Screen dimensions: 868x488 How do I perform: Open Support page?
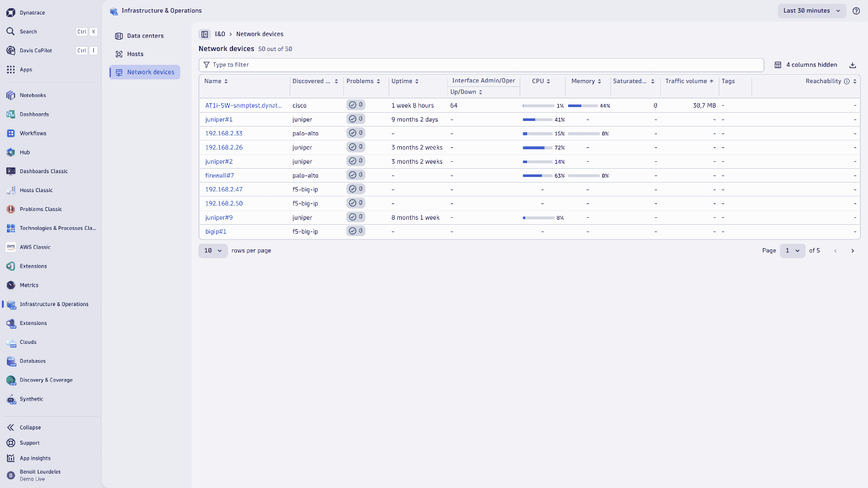(x=29, y=443)
